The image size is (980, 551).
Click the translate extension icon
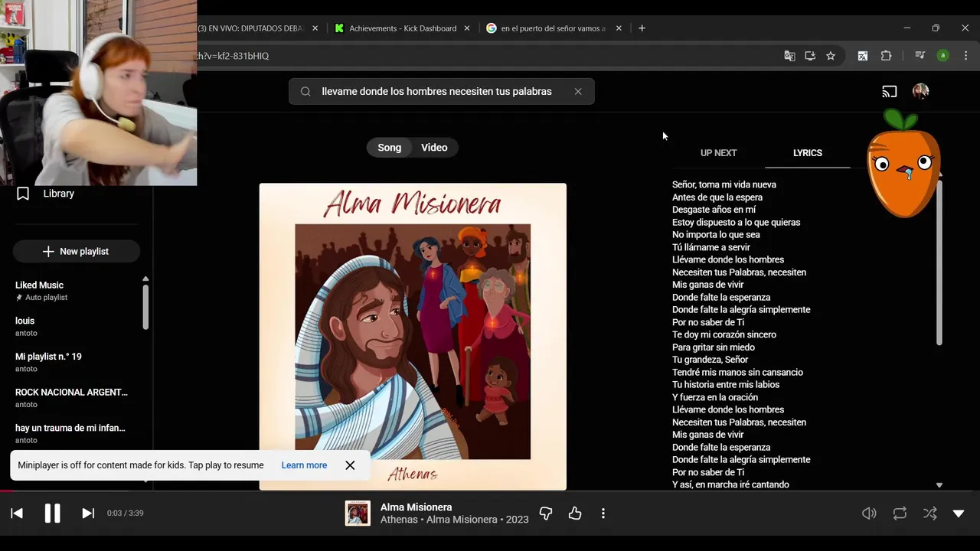[x=863, y=56]
